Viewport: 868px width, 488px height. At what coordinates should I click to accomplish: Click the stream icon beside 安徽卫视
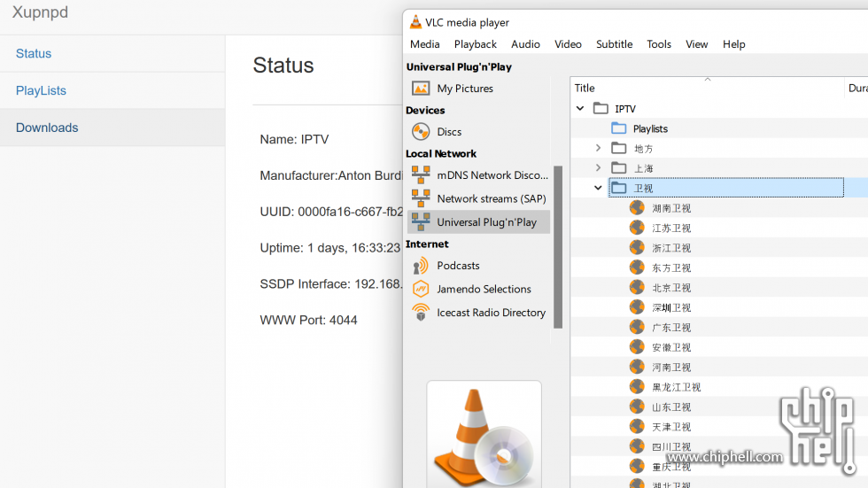pyautogui.click(x=637, y=347)
